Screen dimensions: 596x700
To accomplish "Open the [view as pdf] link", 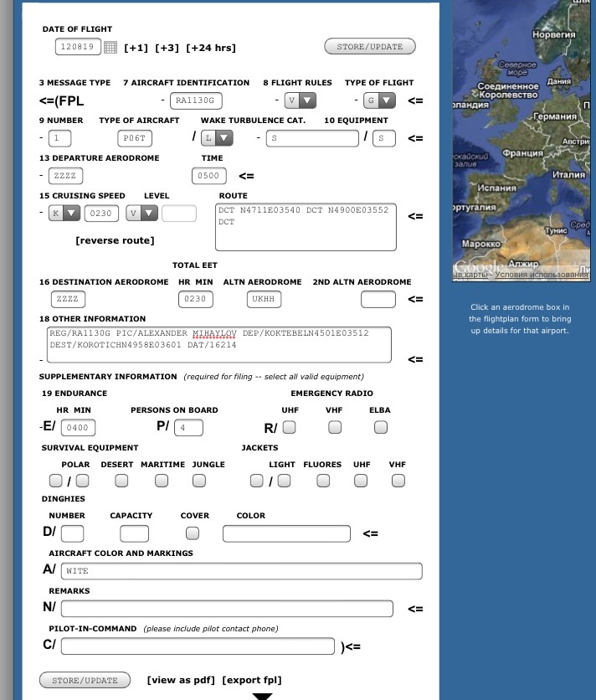I will (x=181, y=680).
